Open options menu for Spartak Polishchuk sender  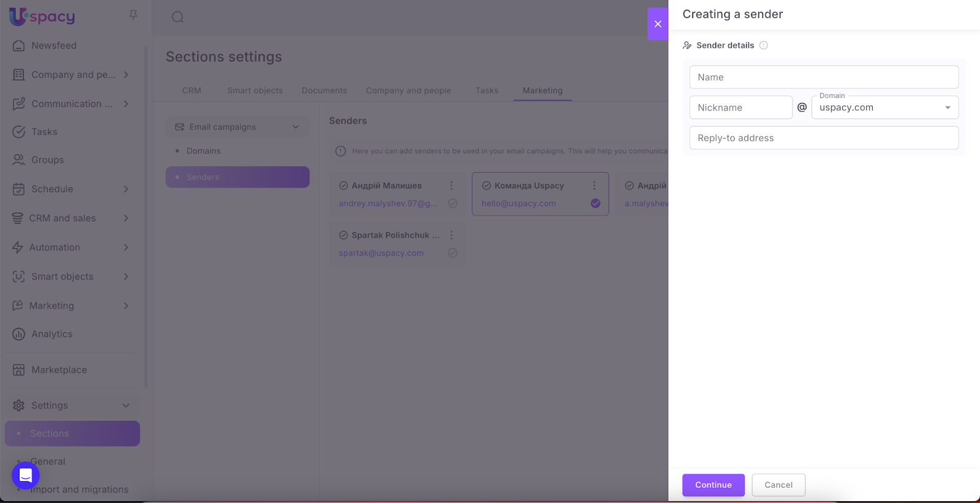451,235
